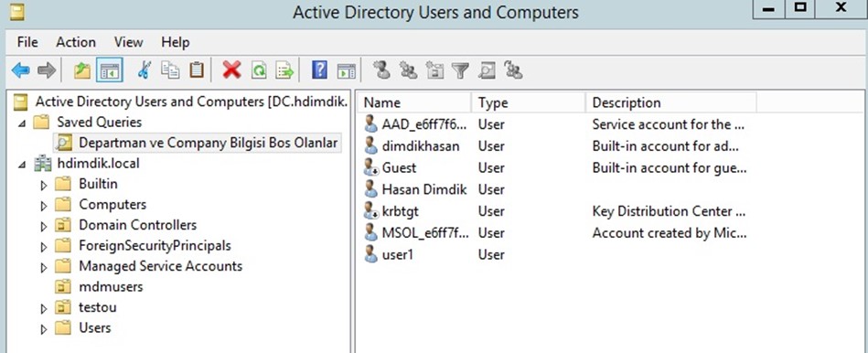Click the Forward arrow toolbar icon
The image size is (868, 353).
[x=47, y=70]
